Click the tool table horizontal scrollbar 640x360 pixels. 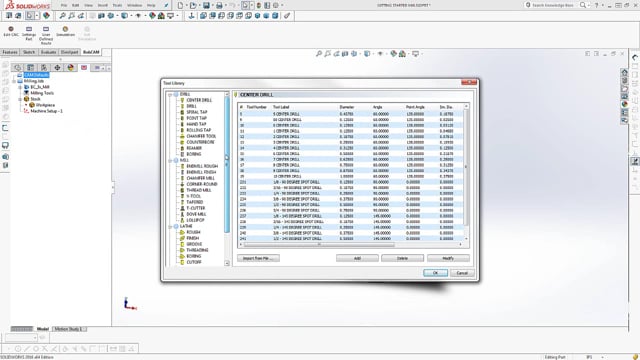pos(320,244)
